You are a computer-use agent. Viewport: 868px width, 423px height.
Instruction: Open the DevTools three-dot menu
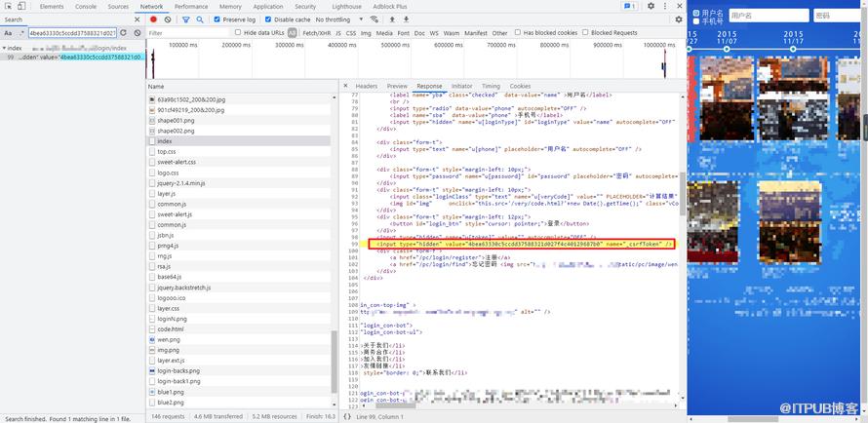(x=664, y=6)
